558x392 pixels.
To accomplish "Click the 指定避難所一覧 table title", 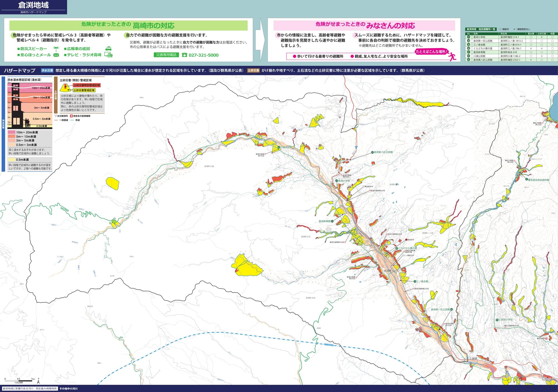I will click(481, 29).
